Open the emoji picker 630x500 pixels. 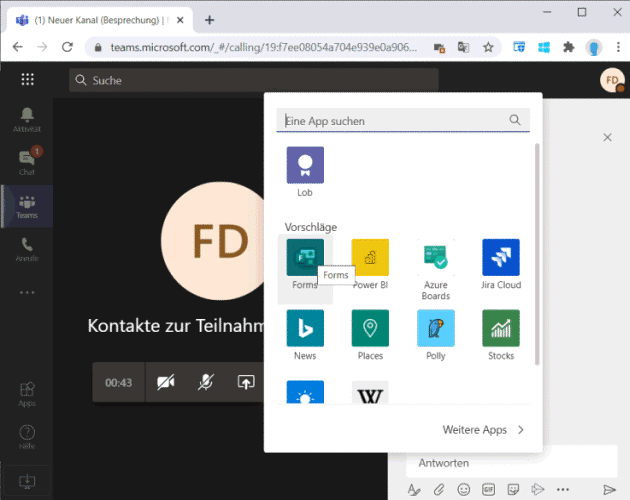(463, 489)
